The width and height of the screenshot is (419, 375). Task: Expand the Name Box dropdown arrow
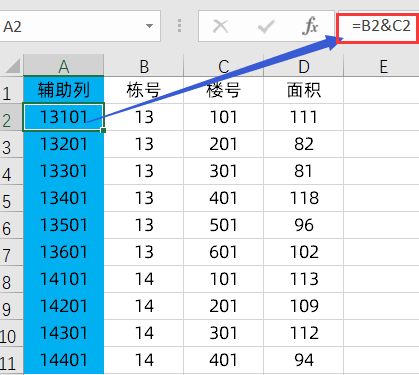coord(150,26)
